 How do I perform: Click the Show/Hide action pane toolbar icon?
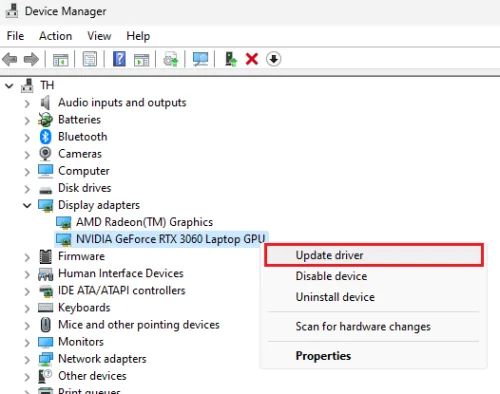141,60
